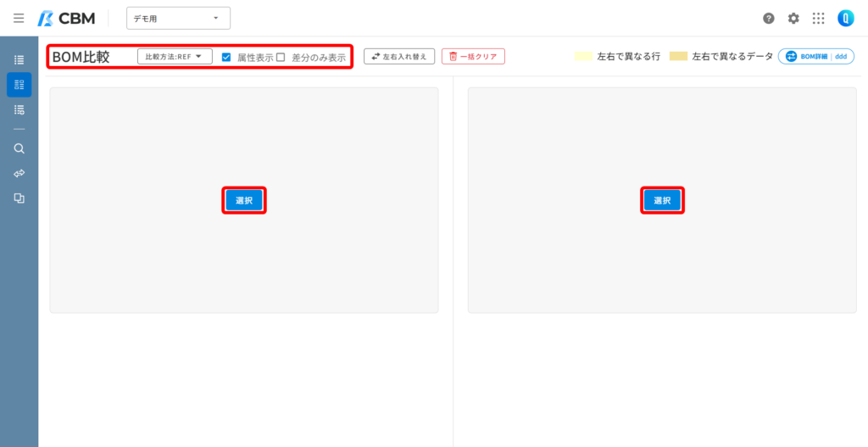Click the copy pages sidebar icon
The height and width of the screenshot is (447, 868).
click(19, 198)
